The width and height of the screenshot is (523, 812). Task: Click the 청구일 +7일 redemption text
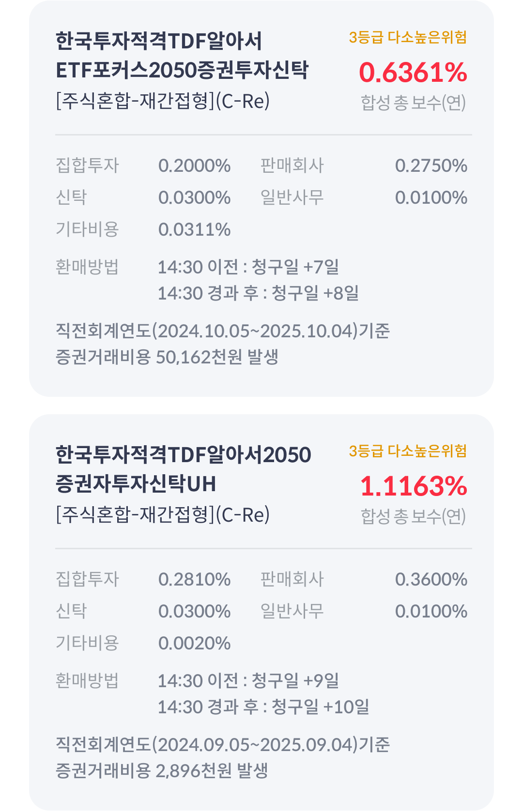[295, 267]
